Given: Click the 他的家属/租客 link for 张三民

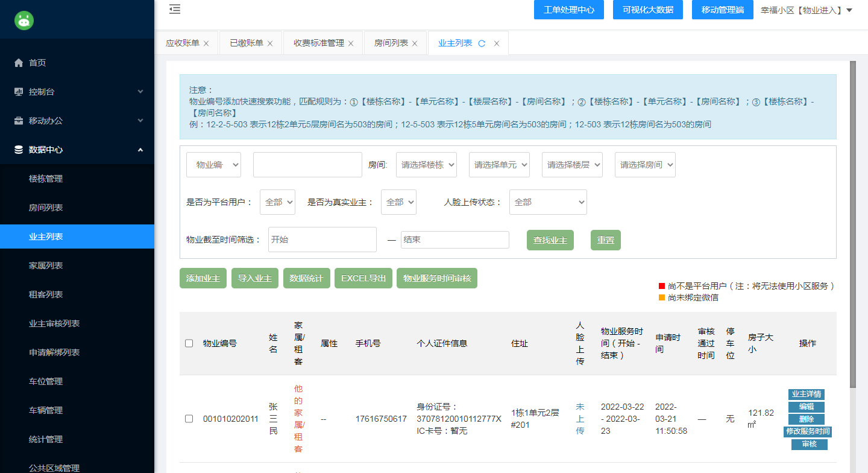Looking at the screenshot, I should tap(298, 419).
